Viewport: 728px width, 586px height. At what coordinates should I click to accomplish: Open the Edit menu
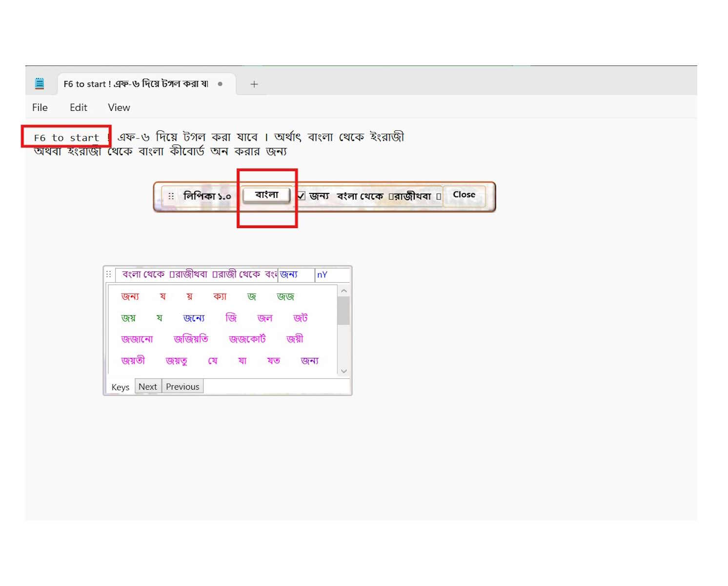click(x=78, y=107)
